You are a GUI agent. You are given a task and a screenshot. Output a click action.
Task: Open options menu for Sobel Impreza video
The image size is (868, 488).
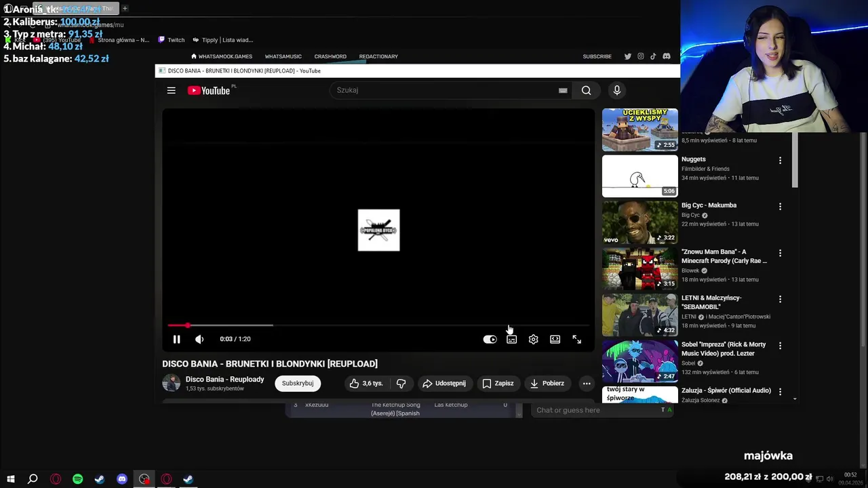click(x=780, y=346)
